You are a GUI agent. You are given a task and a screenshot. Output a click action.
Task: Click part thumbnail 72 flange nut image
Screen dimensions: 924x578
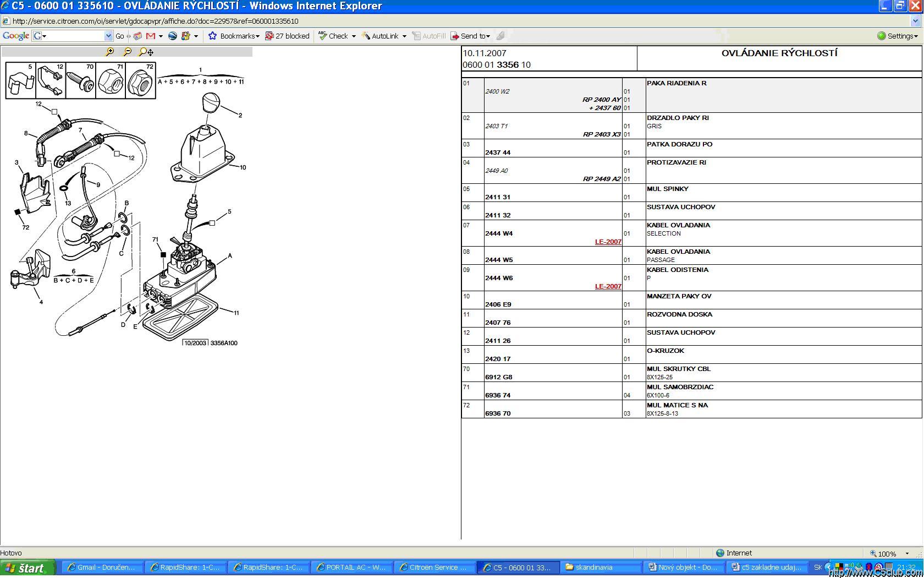(x=140, y=80)
